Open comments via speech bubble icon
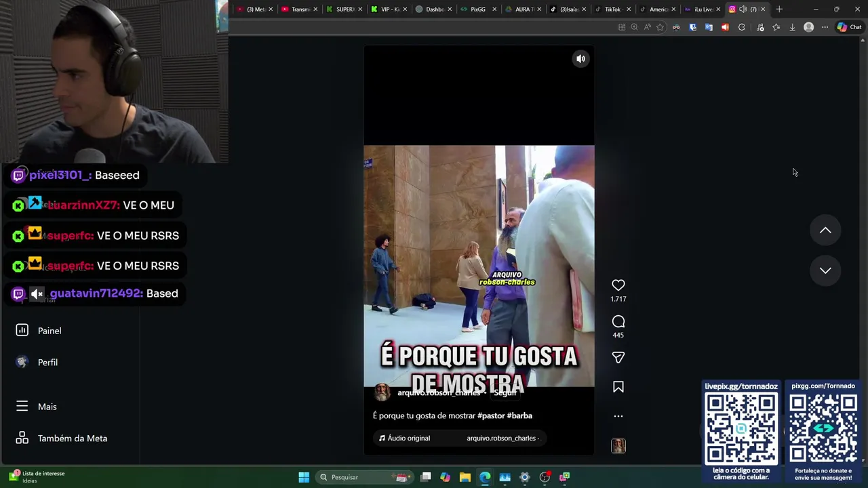Image resolution: width=868 pixels, height=488 pixels. point(618,321)
